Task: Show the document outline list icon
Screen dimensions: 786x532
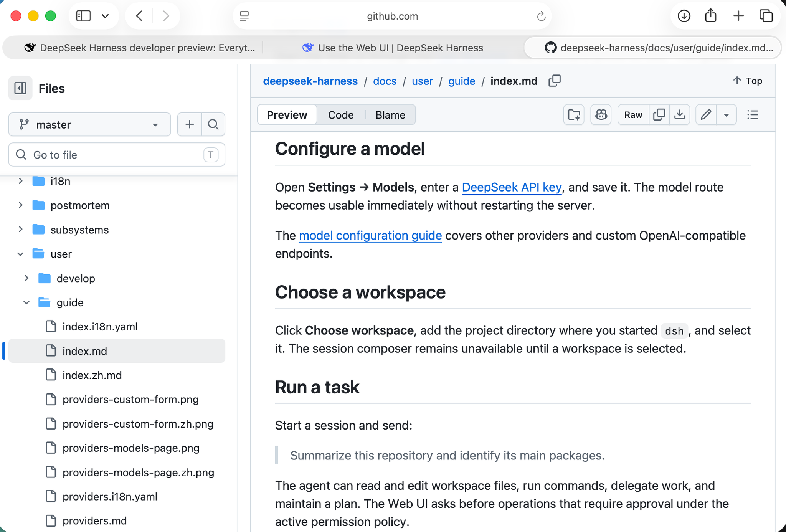Action: click(x=753, y=115)
